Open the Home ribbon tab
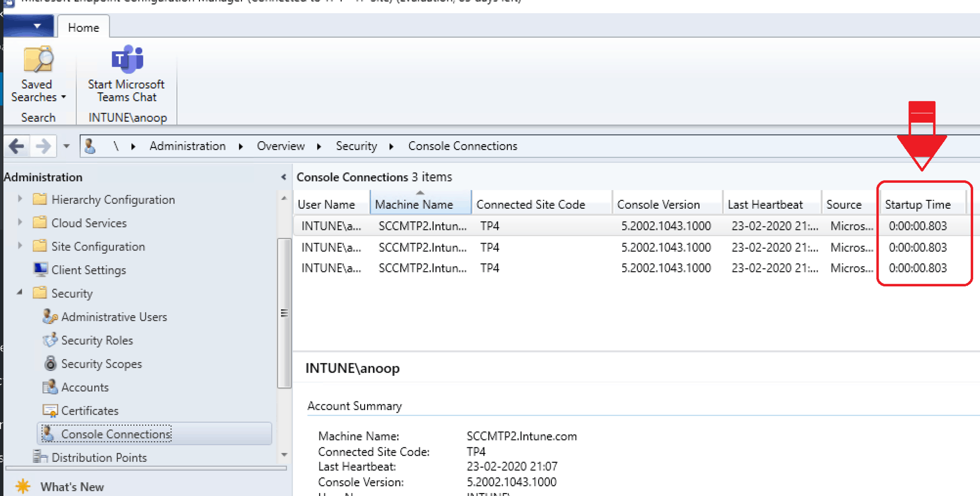 pos(83,27)
